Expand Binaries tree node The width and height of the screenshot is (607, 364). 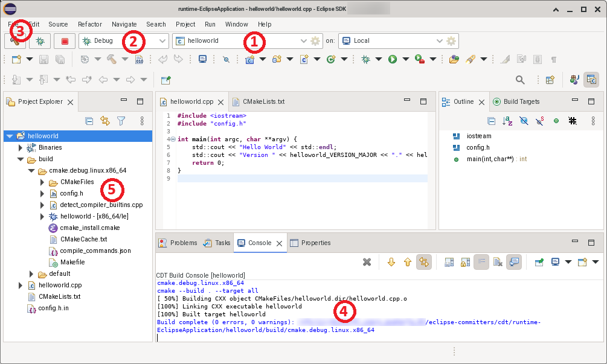click(x=20, y=147)
